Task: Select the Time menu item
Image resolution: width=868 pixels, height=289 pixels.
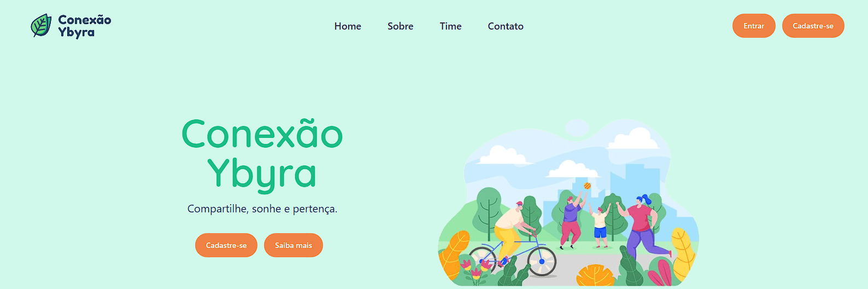Action: [x=450, y=26]
